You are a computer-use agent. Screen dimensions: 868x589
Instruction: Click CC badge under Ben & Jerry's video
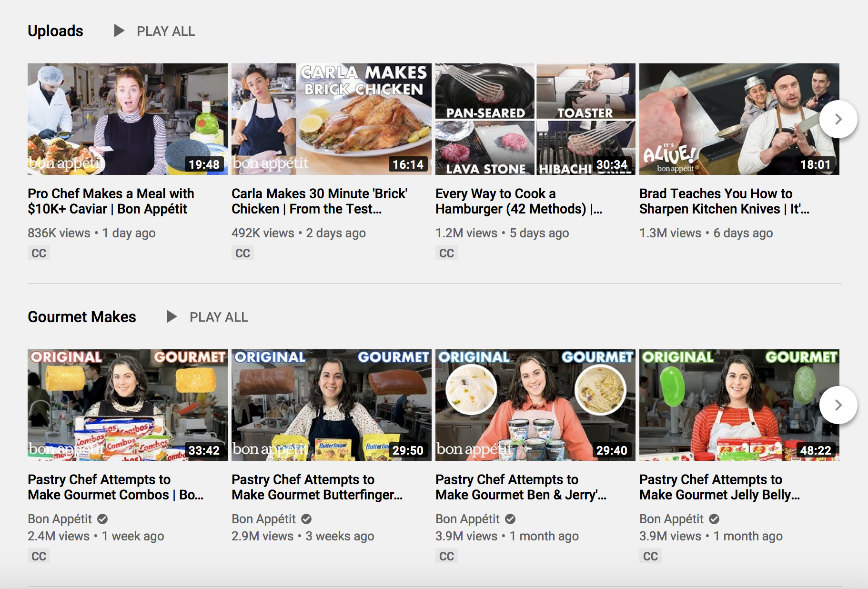pyautogui.click(x=446, y=556)
